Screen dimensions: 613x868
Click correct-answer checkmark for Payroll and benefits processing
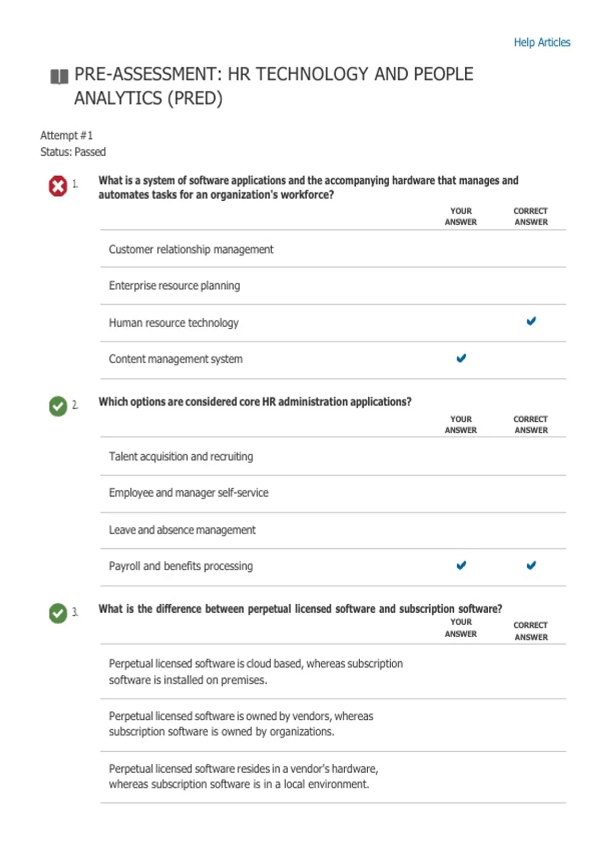coord(531,565)
